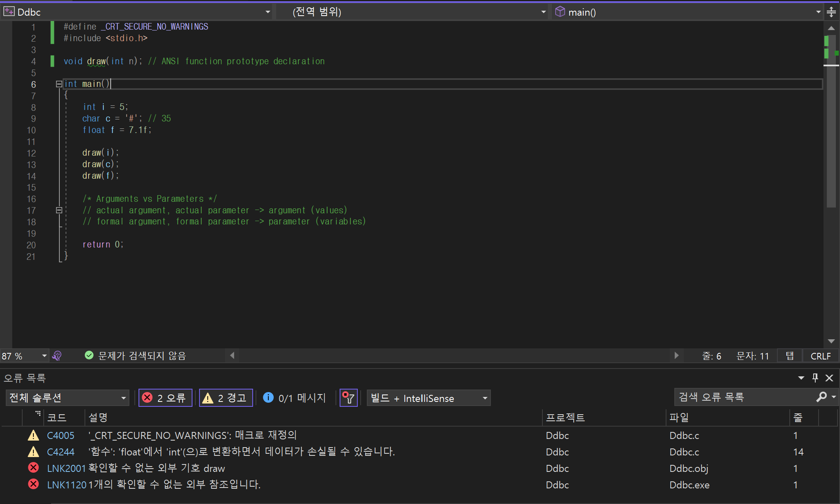This screenshot has width=840, height=504.
Task: Click the warning icon on the C4244 row
Action: [33, 452]
